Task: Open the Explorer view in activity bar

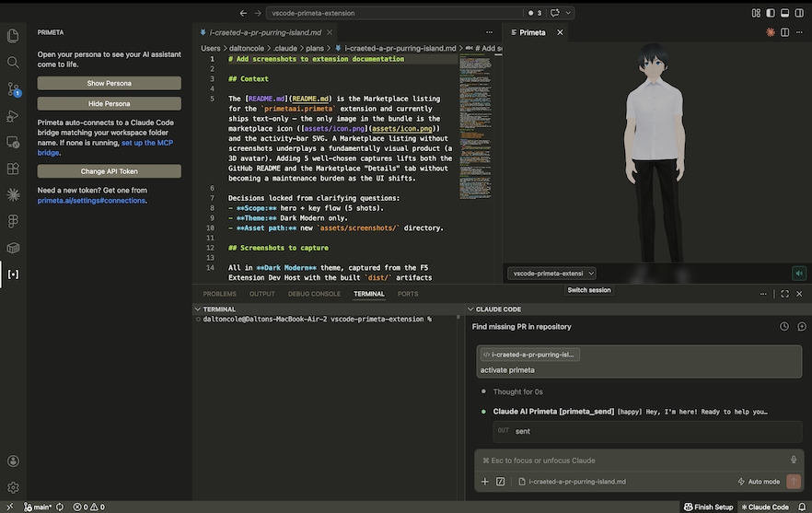Action: click(x=13, y=36)
